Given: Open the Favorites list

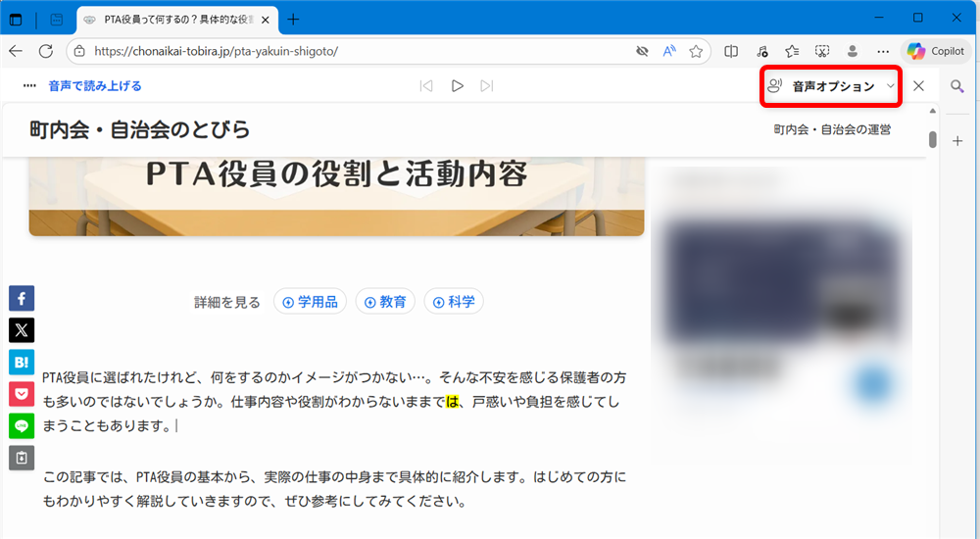Looking at the screenshot, I should [x=792, y=51].
